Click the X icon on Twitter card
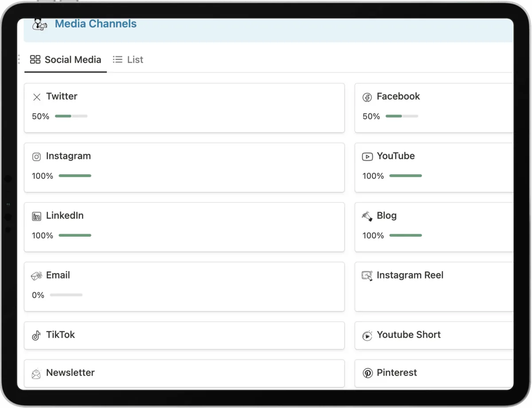 tap(37, 97)
